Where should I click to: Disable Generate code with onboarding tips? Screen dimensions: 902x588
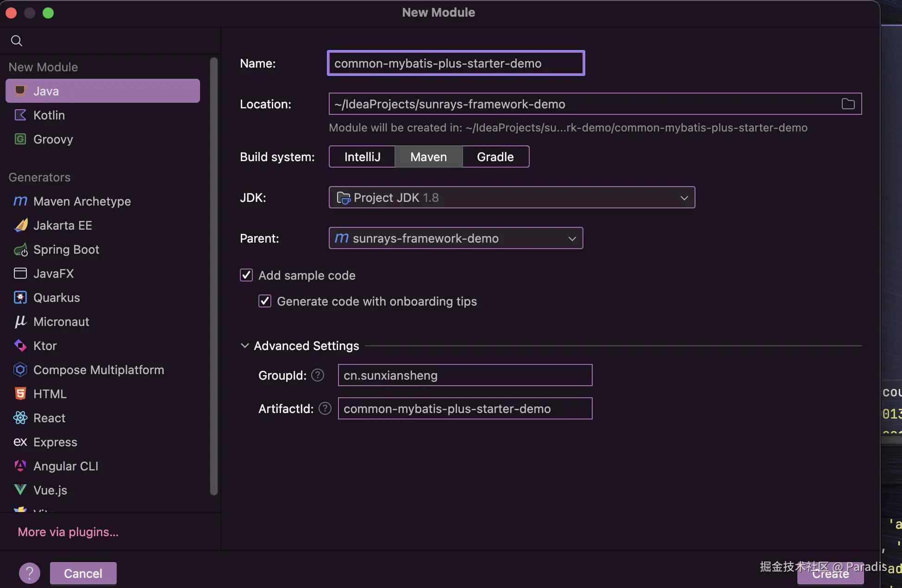pyautogui.click(x=264, y=301)
